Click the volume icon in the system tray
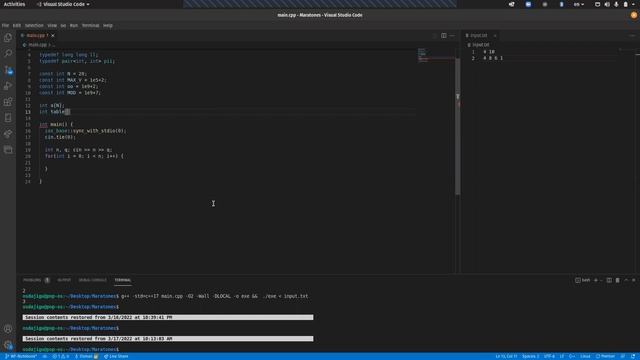Screen dimensions: 640x360 [607, 4]
